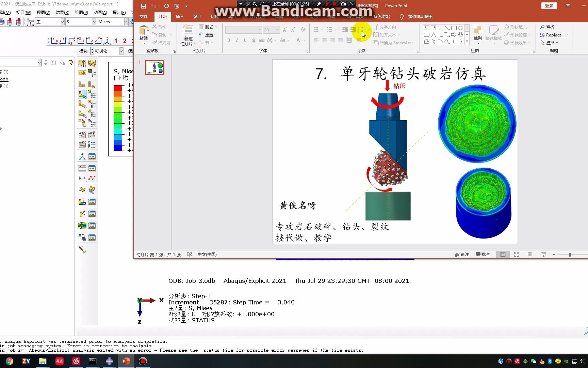Open the 特色功能 ribbon tab
588x368 pixels.
(381, 16)
